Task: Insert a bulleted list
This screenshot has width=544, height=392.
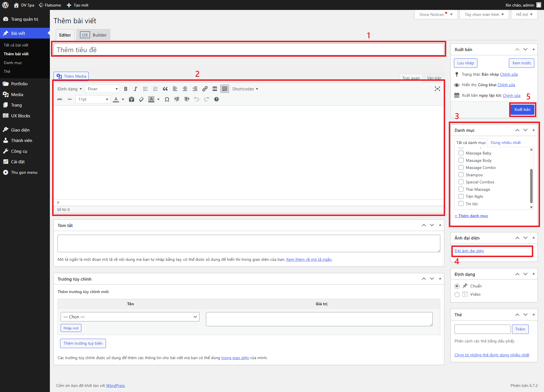Action: [x=145, y=89]
